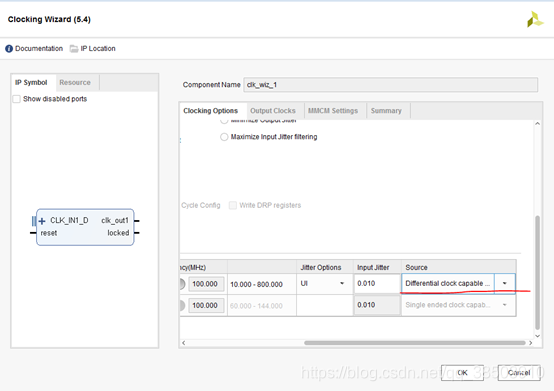
Task: Open the Documentation link
Action: coord(39,49)
